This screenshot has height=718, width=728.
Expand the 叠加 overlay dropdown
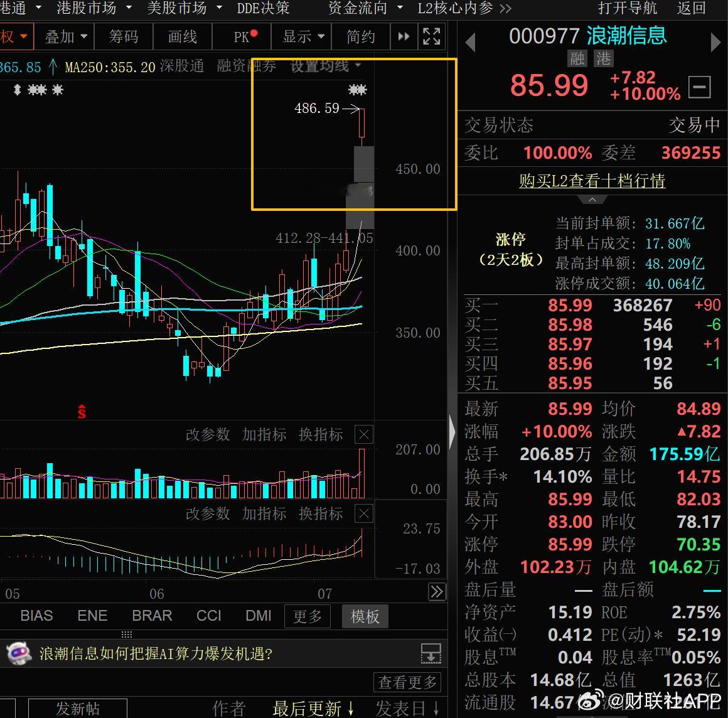[x=65, y=36]
